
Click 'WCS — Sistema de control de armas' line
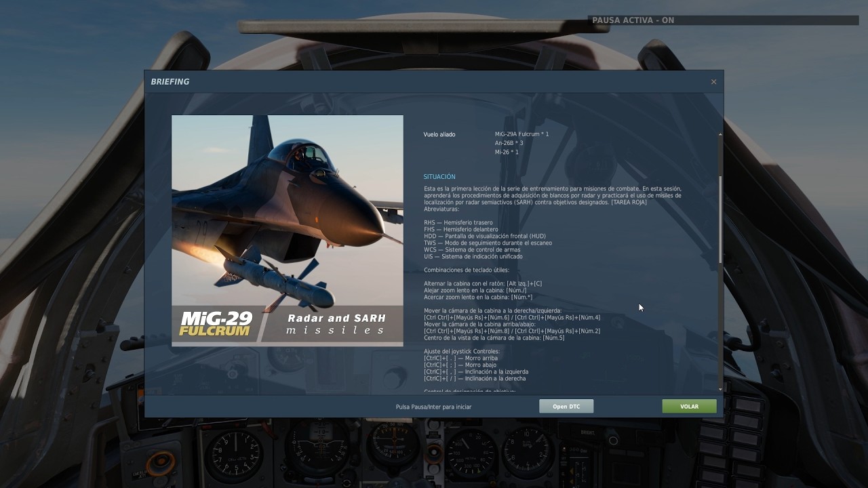(x=472, y=249)
